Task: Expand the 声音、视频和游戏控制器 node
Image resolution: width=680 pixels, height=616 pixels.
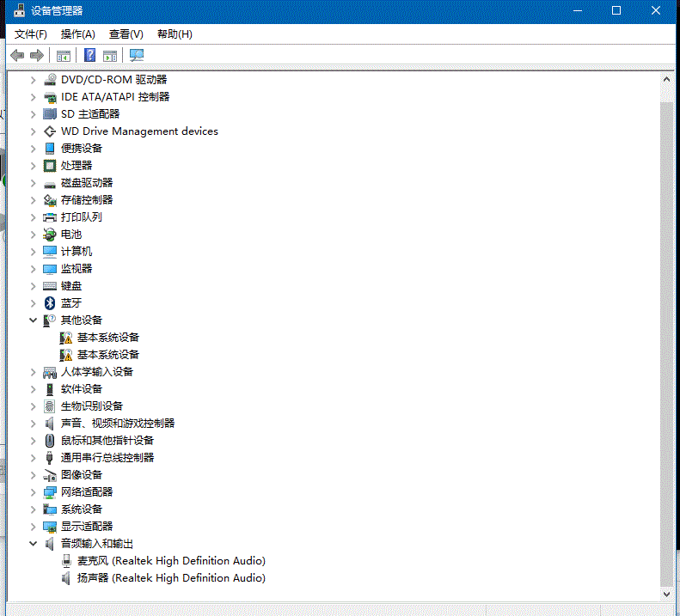Action: [x=33, y=424]
